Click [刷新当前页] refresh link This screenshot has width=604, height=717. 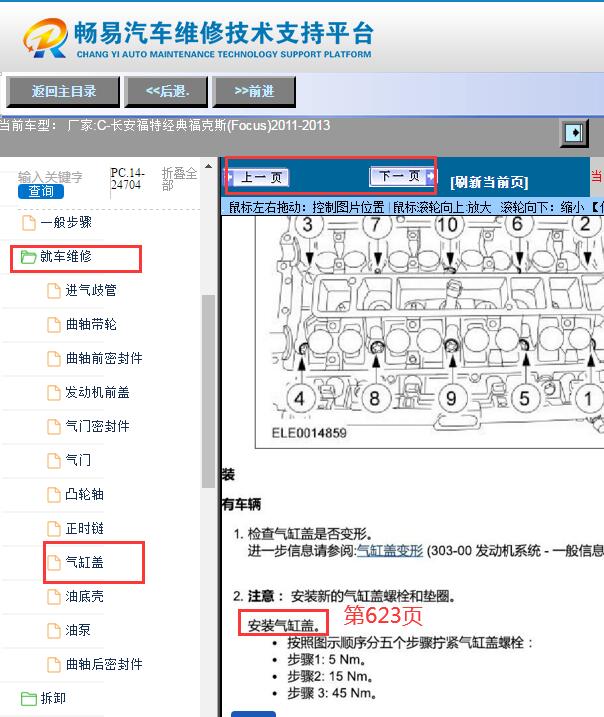pyautogui.click(x=489, y=182)
